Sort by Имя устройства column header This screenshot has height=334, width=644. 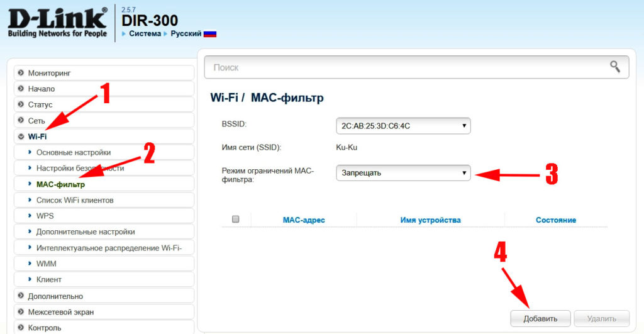[430, 220]
